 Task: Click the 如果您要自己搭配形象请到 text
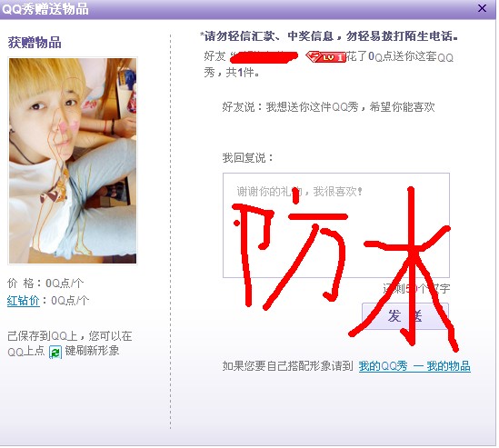coord(288,366)
